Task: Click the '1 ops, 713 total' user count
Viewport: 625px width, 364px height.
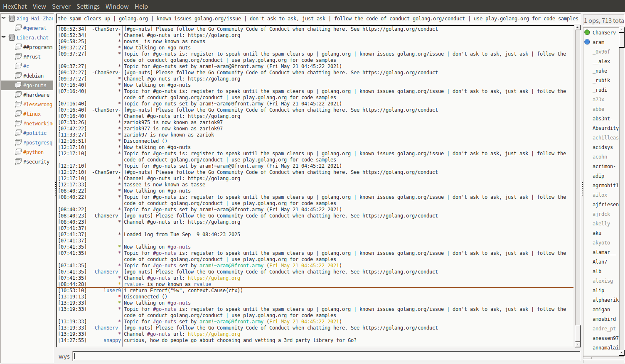Action: [x=604, y=20]
